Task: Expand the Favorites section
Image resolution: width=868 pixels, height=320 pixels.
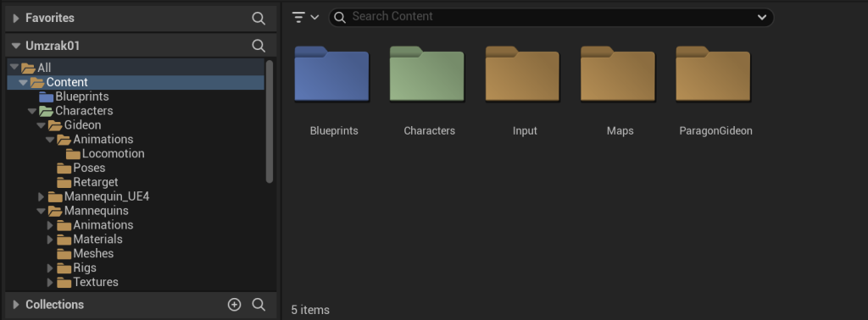Action: pyautogui.click(x=16, y=19)
